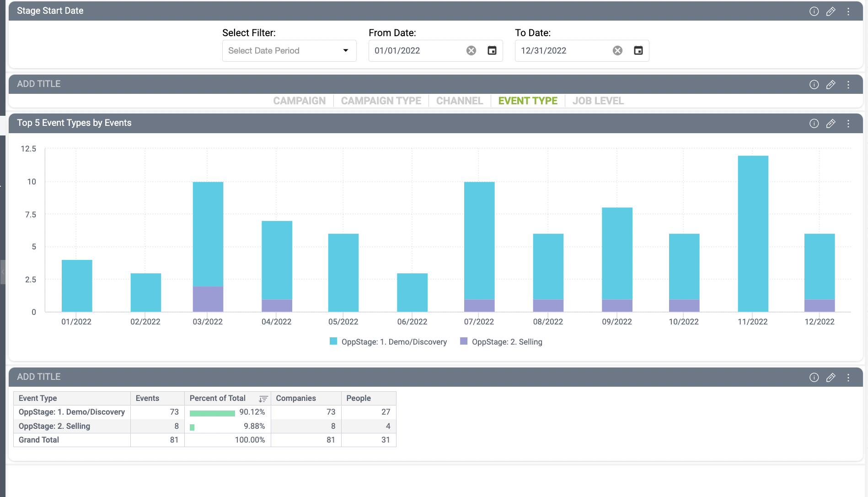Viewport: 868px width, 497px height.
Task: Open kebab menu on event table panel
Action: [x=848, y=378]
